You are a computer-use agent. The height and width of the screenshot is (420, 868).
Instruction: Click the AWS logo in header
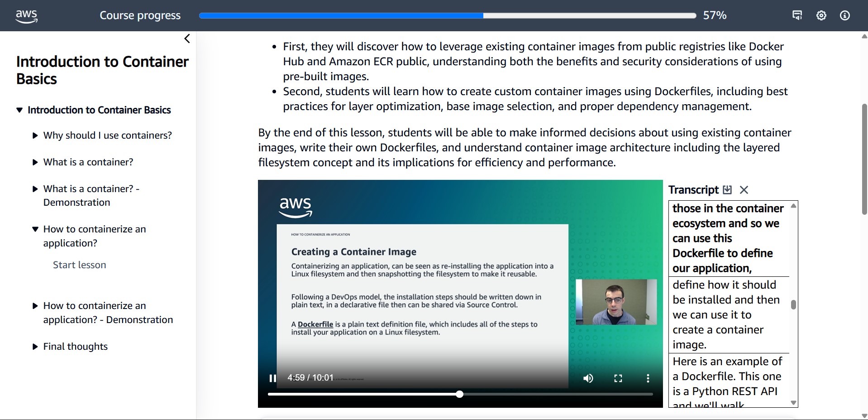pyautogui.click(x=26, y=15)
